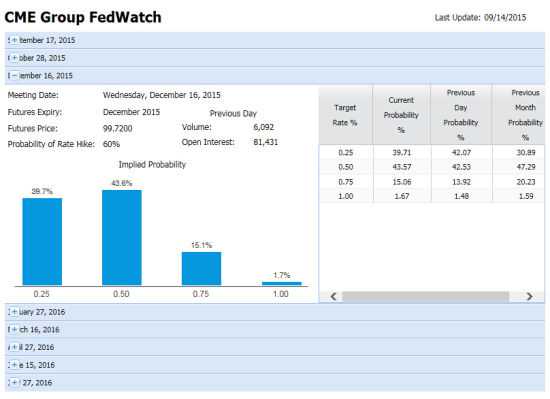The height and width of the screenshot is (399, 550).
Task: Click the open interest value 81,431
Action: click(266, 142)
